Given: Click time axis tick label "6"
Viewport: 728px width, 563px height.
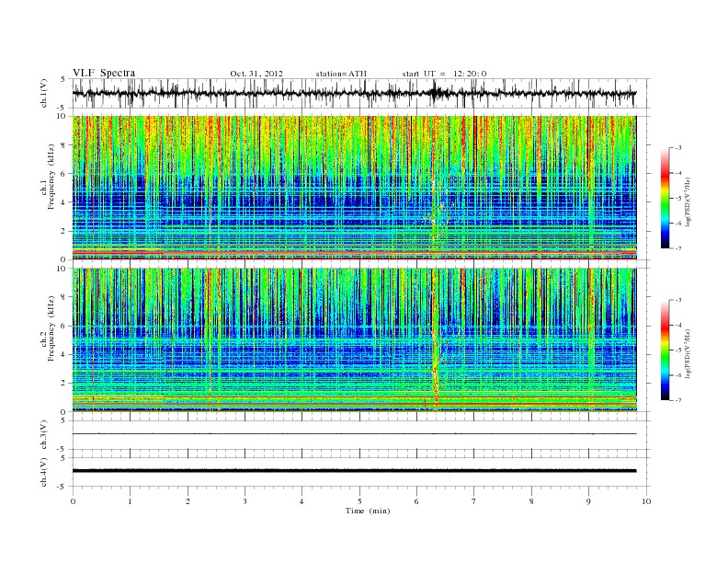Looking at the screenshot, I should click(416, 501).
